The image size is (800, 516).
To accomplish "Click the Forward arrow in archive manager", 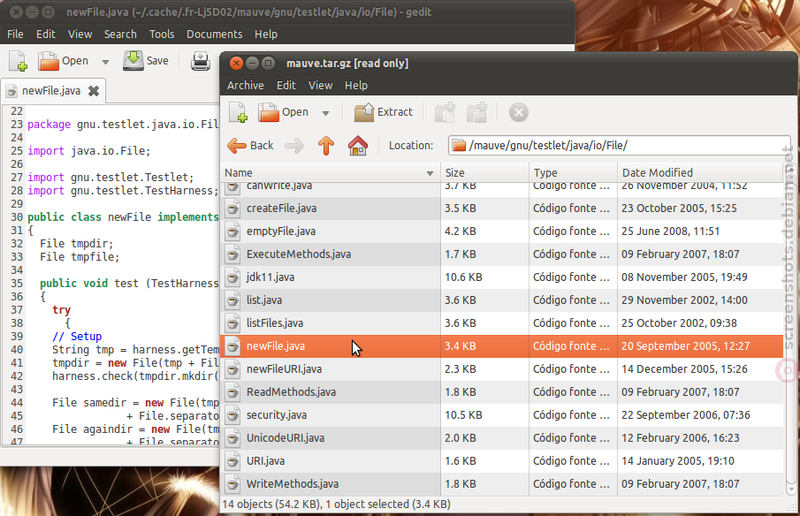I will pyautogui.click(x=294, y=146).
